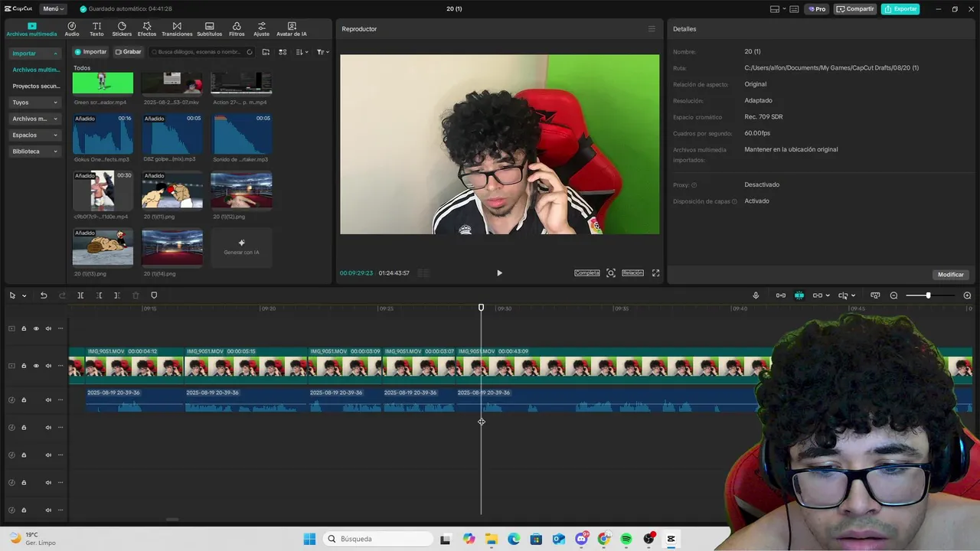This screenshot has width=980, height=551.
Task: Select Gokus One...fects.mp3 audio thumbnail
Action: click(x=103, y=134)
